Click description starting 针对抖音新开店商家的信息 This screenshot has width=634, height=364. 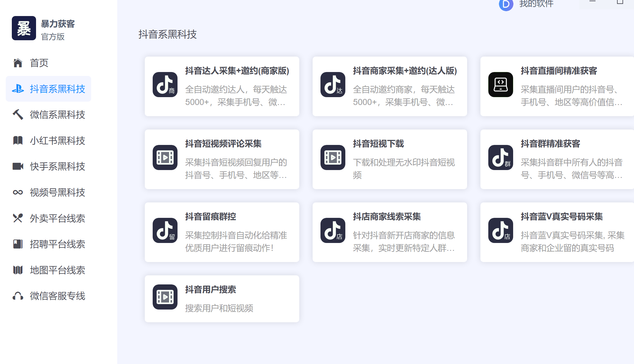[x=404, y=242]
